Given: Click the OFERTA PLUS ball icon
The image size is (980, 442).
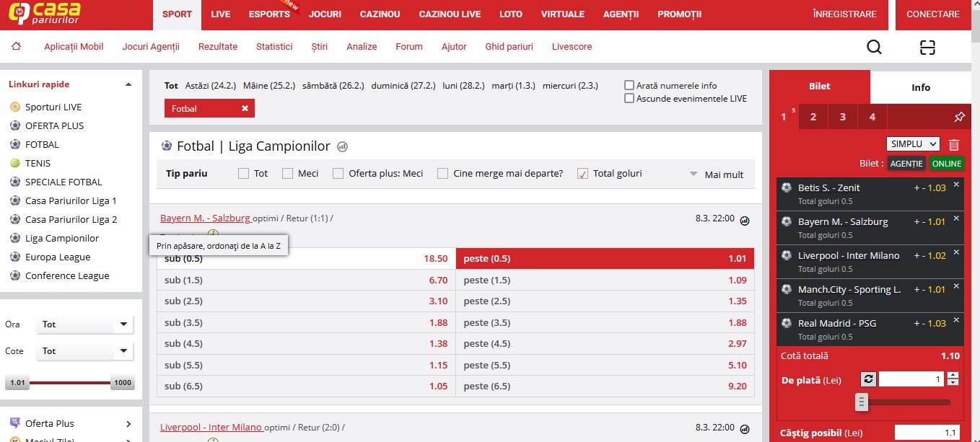Looking at the screenshot, I should coord(15,125).
